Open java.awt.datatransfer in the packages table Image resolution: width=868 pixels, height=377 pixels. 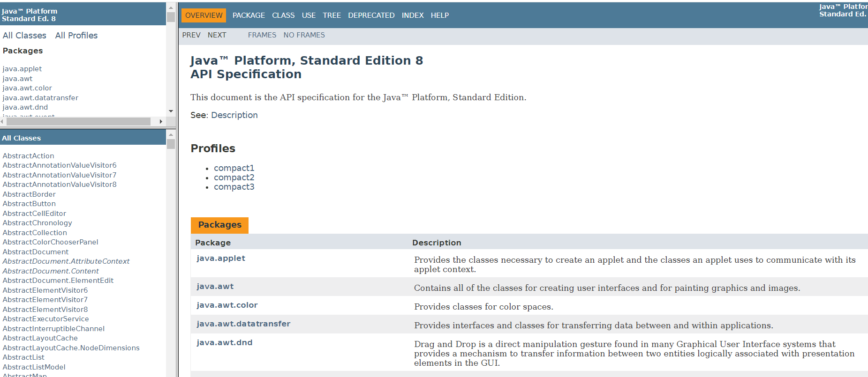243,324
